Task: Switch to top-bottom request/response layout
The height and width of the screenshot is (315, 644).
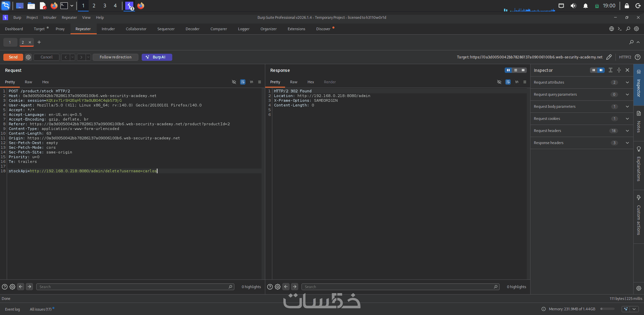Action: click(516, 70)
